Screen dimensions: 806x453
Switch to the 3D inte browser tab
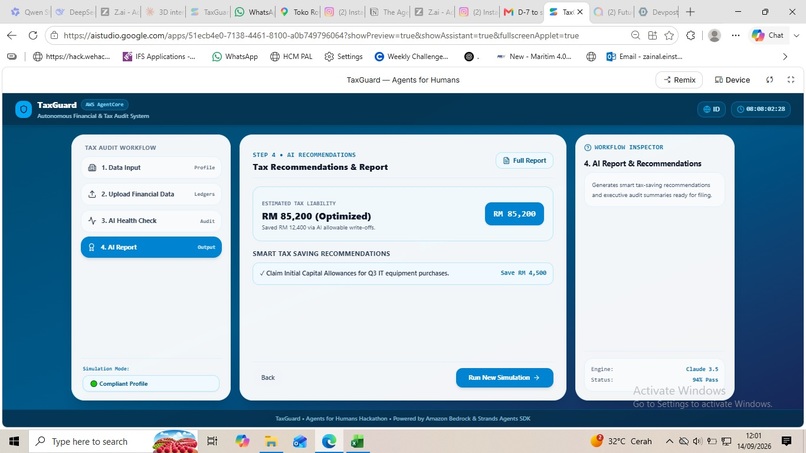(x=164, y=12)
